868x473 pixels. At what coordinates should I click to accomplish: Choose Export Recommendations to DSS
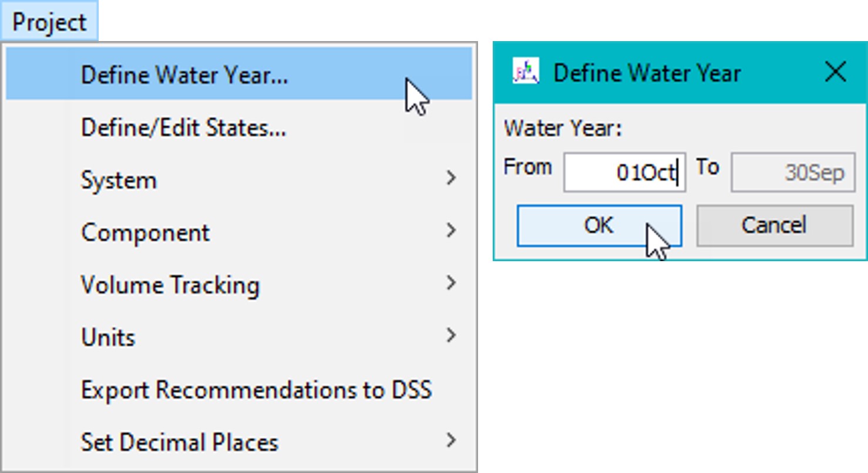pyautogui.click(x=256, y=390)
